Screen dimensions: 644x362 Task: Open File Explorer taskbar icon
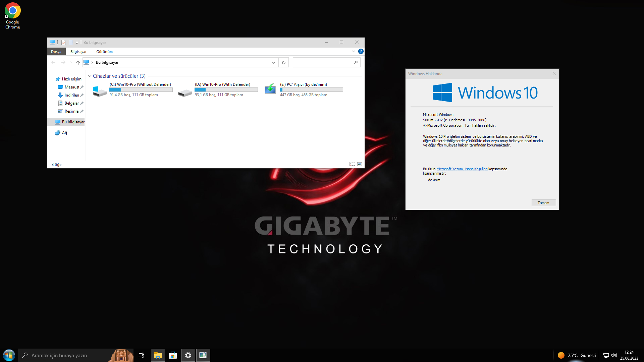(x=158, y=355)
